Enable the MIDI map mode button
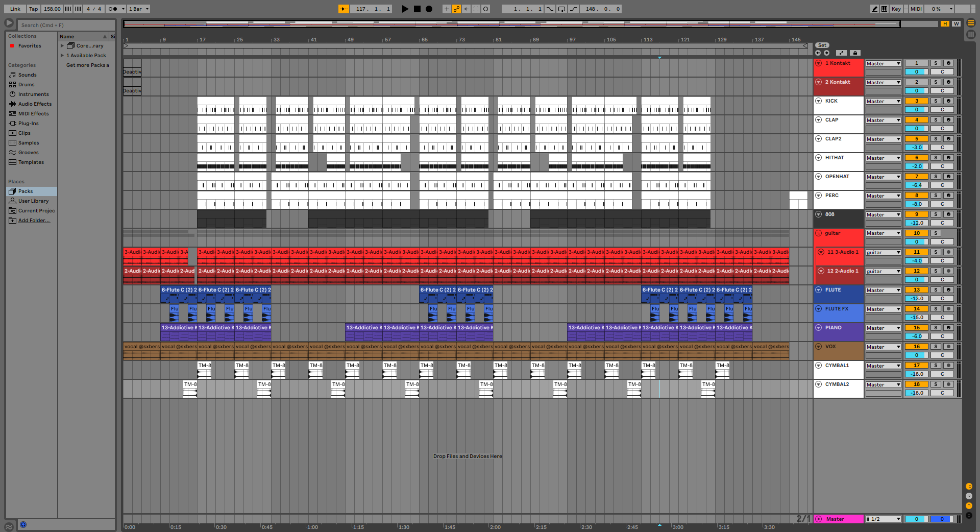 tap(916, 9)
